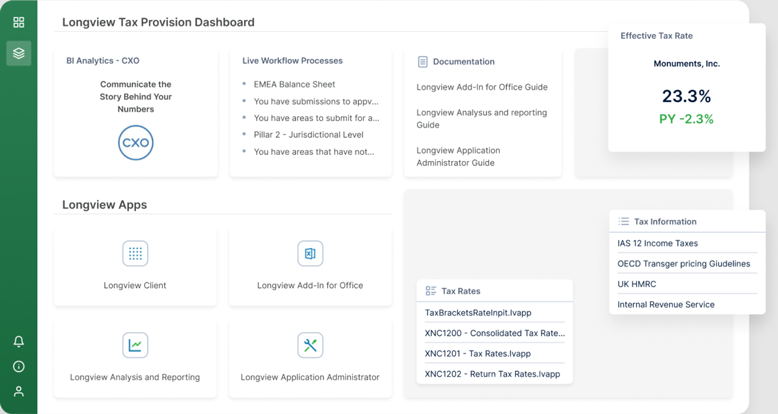Image resolution: width=778 pixels, height=414 pixels.
Task: Click the grid dashboard icon in sidebar
Action: [18, 22]
